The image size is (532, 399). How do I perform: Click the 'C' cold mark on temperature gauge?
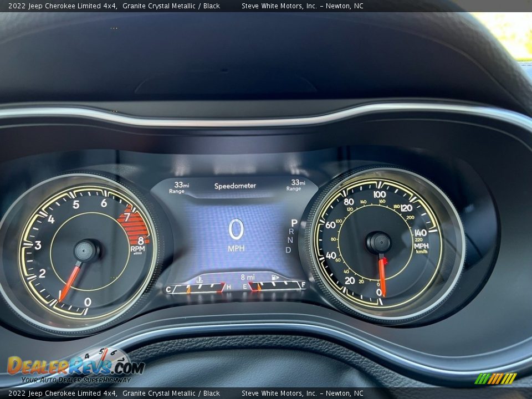(x=168, y=290)
